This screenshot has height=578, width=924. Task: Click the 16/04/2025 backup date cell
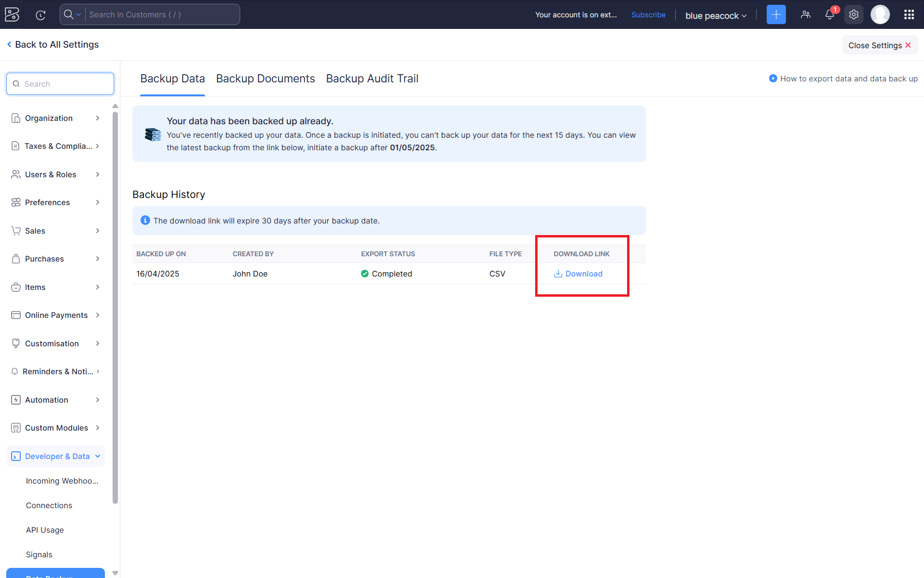pos(158,274)
